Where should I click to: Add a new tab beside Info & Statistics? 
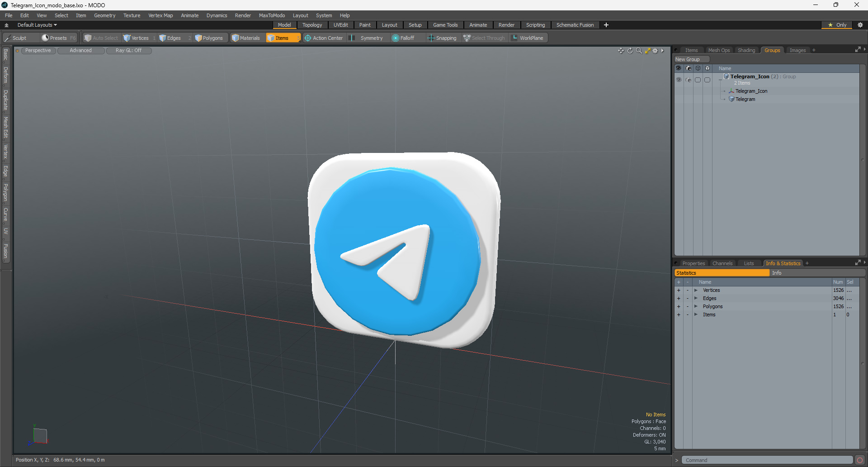pos(807,263)
